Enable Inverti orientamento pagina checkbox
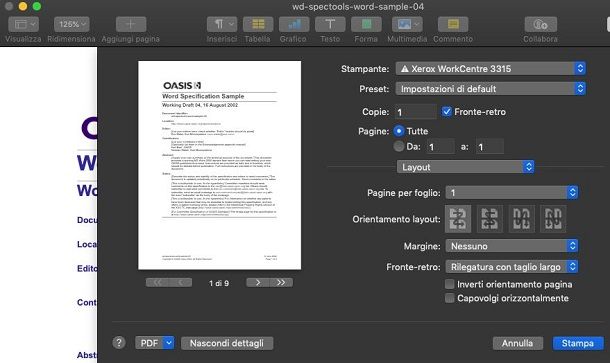Viewport: 610px width, 363px height. tap(449, 284)
